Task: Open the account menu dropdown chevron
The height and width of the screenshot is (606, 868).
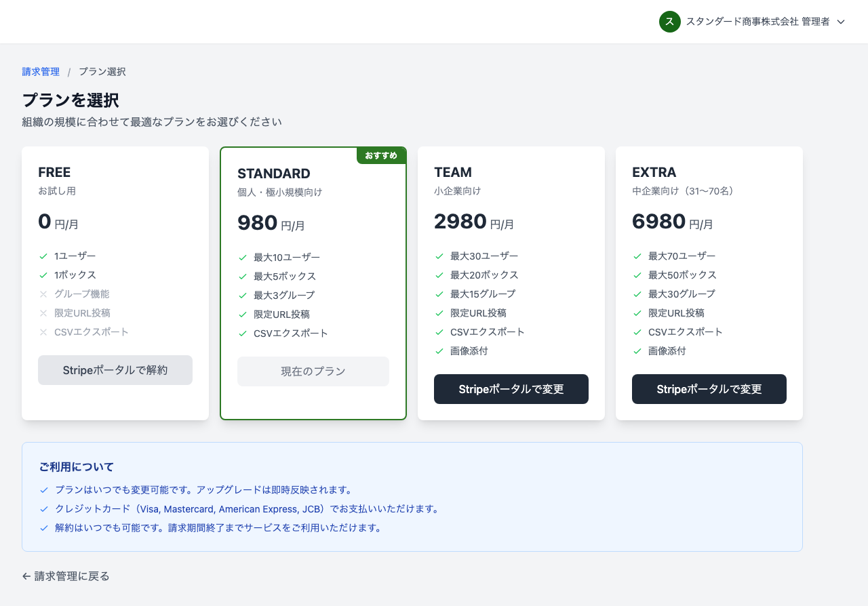Action: [x=841, y=22]
